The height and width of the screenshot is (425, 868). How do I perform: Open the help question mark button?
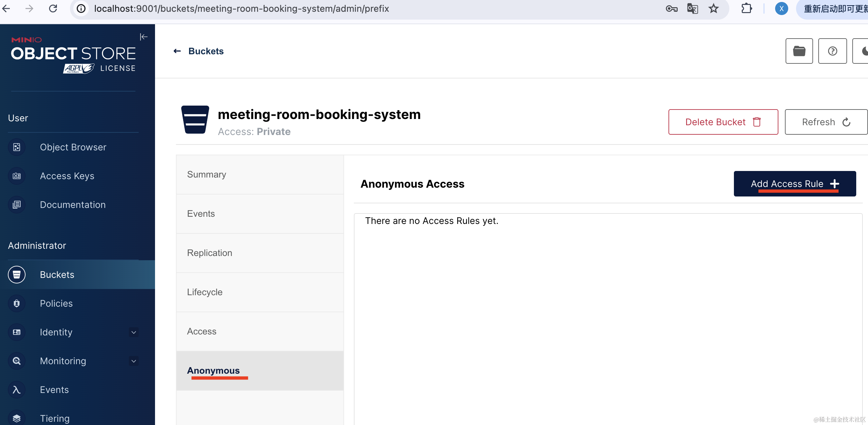tap(832, 51)
